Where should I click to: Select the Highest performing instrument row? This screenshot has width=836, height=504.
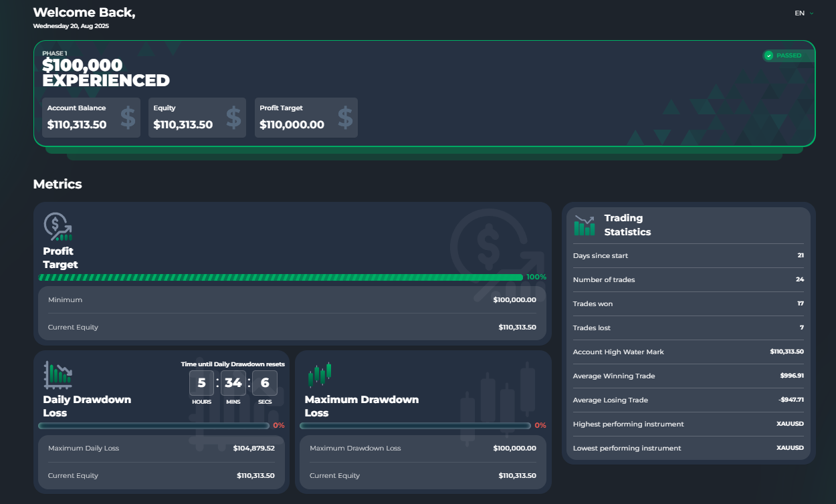click(x=688, y=424)
